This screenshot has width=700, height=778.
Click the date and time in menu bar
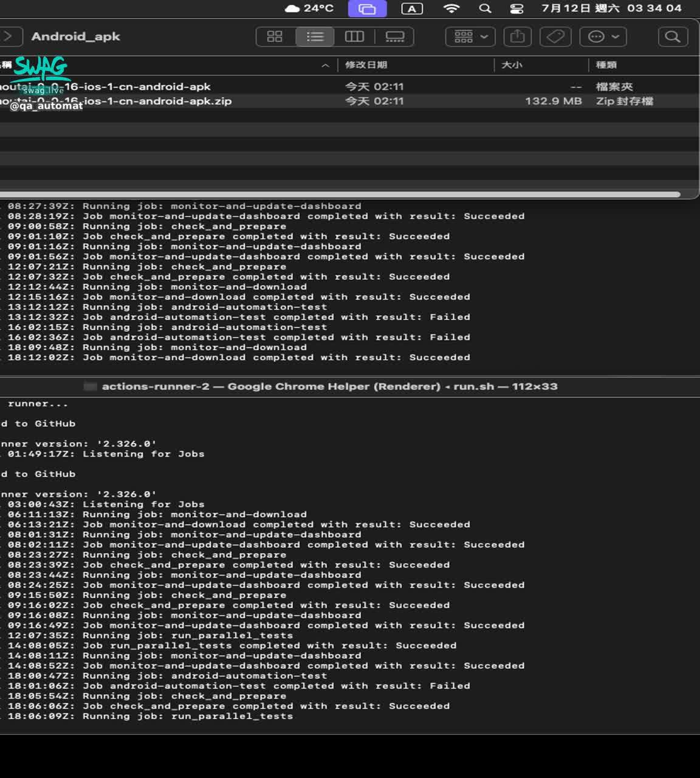611,8
